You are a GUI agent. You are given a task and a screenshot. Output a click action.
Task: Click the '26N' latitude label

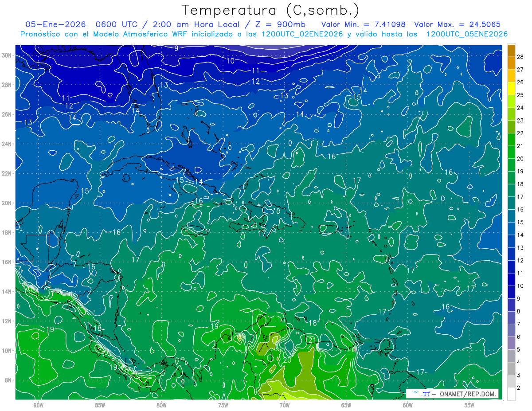point(7,114)
